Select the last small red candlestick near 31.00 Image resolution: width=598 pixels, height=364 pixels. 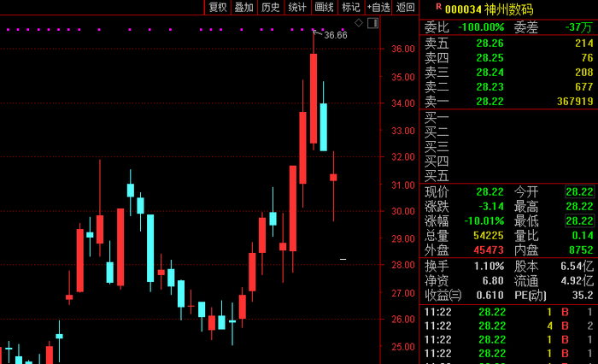tap(333, 178)
